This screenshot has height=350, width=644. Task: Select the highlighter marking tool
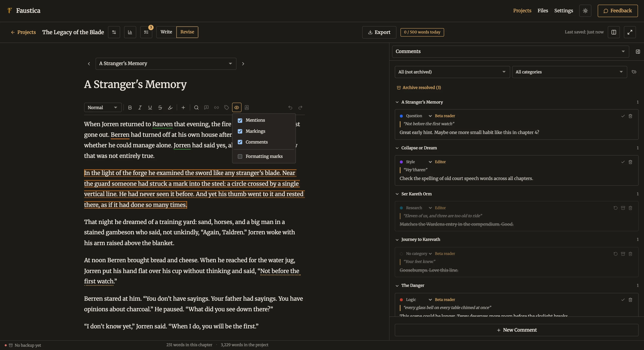point(170,108)
